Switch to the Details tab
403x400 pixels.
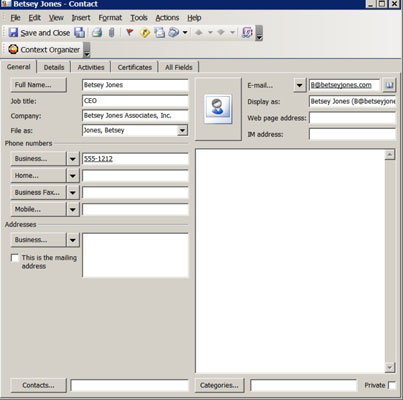tap(54, 67)
